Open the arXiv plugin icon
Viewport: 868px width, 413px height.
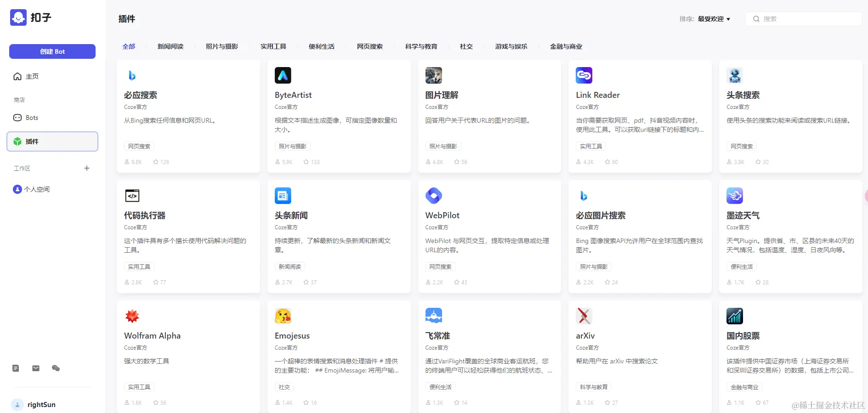[584, 316]
